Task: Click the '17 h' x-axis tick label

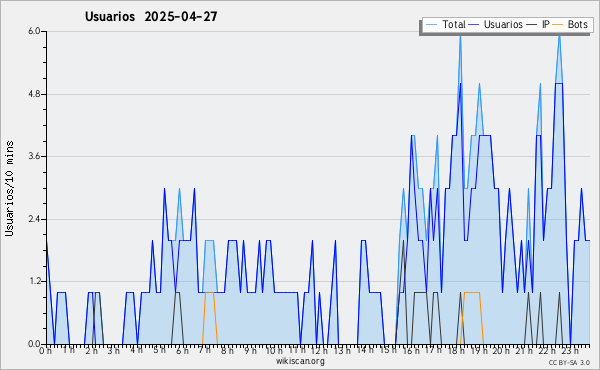Action: pyautogui.click(x=433, y=351)
